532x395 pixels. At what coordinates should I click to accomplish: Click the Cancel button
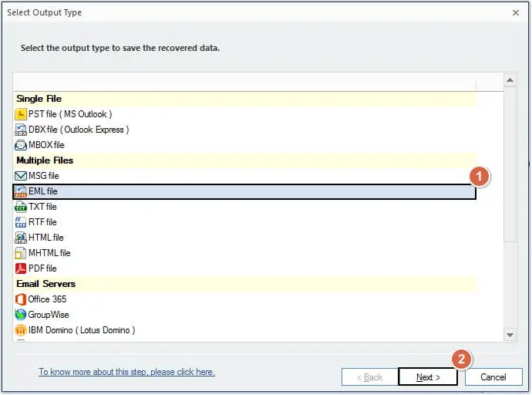[493, 377]
